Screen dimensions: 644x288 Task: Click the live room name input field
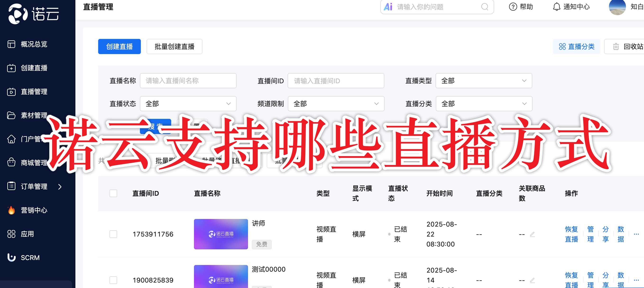pyautogui.click(x=188, y=81)
